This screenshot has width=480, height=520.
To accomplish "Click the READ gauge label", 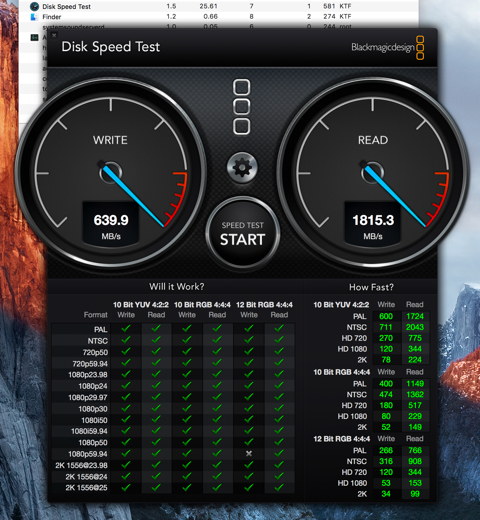I will 373,140.
